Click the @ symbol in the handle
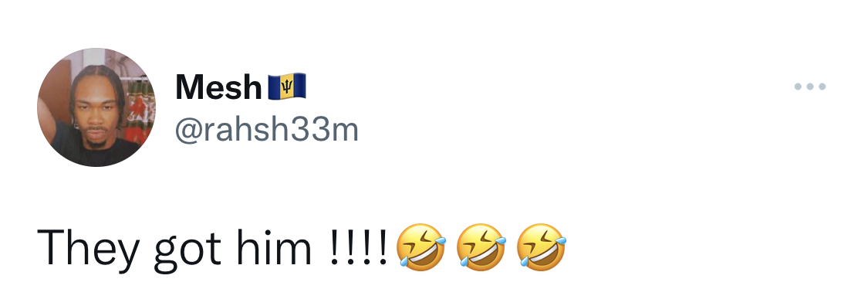The width and height of the screenshot is (868, 306). [x=189, y=131]
